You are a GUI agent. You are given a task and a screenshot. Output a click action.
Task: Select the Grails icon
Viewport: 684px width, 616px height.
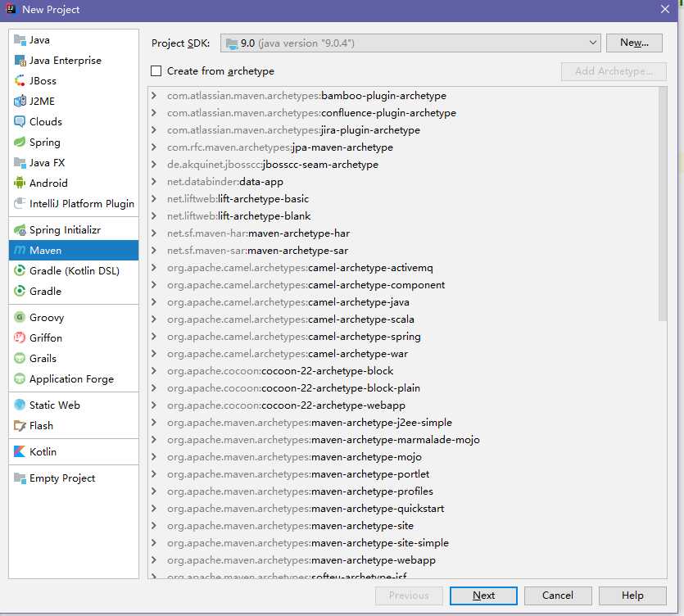pyautogui.click(x=20, y=358)
